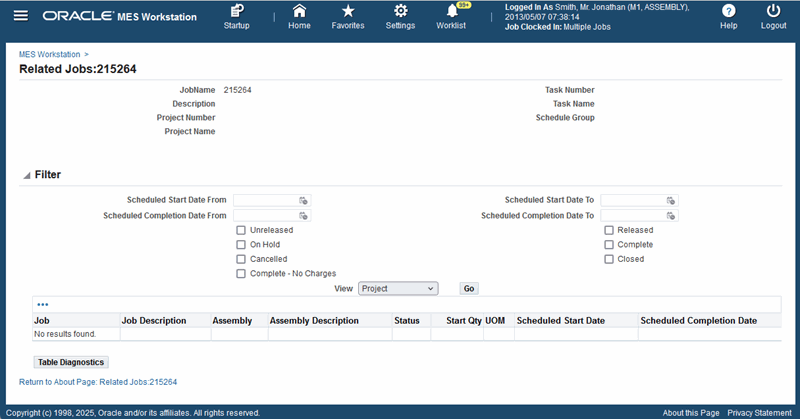
Task: Click the Schedule Group label
Action: 565,117
